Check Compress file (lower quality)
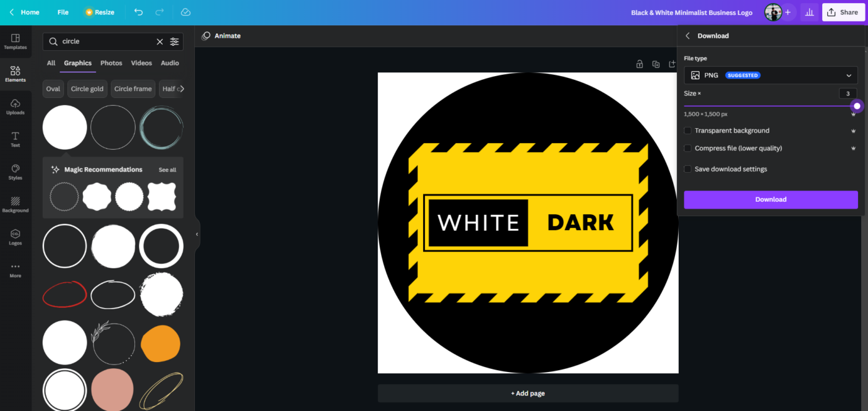The width and height of the screenshot is (868, 411). coord(688,148)
